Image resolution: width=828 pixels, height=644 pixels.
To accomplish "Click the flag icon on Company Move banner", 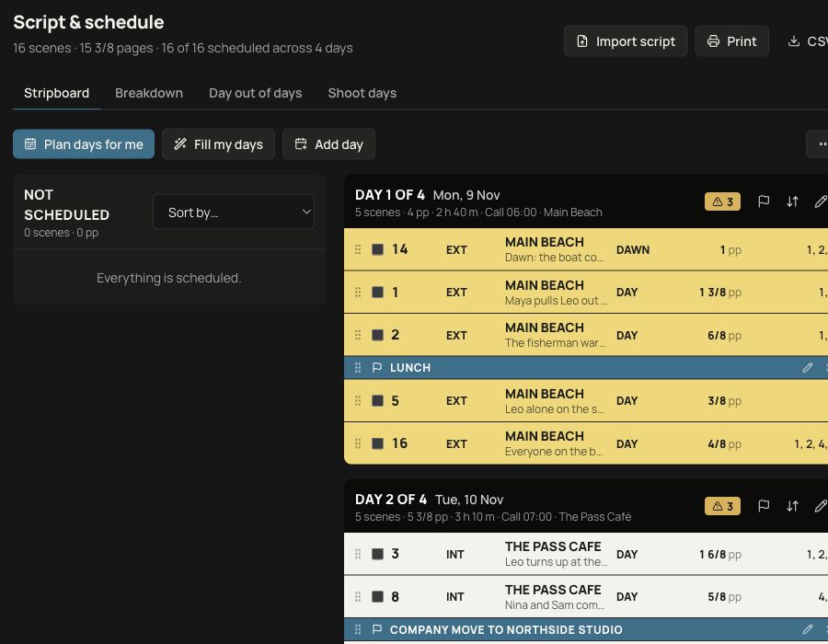I will click(376, 629).
